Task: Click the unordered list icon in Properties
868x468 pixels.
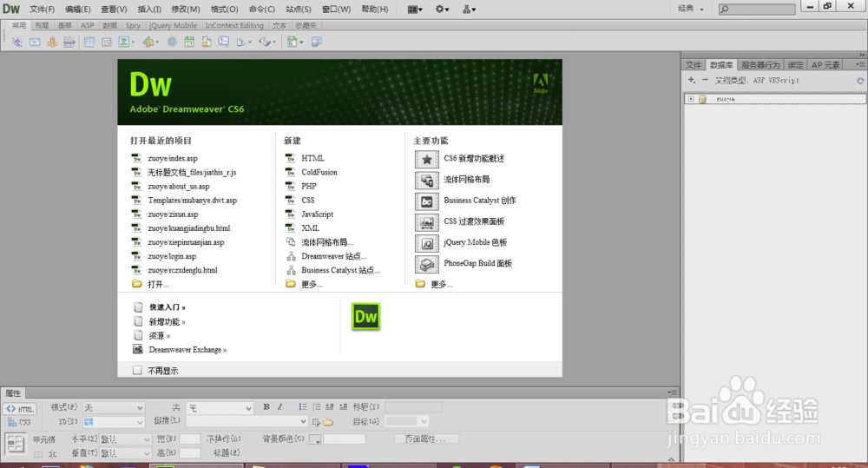Action: click(x=302, y=407)
